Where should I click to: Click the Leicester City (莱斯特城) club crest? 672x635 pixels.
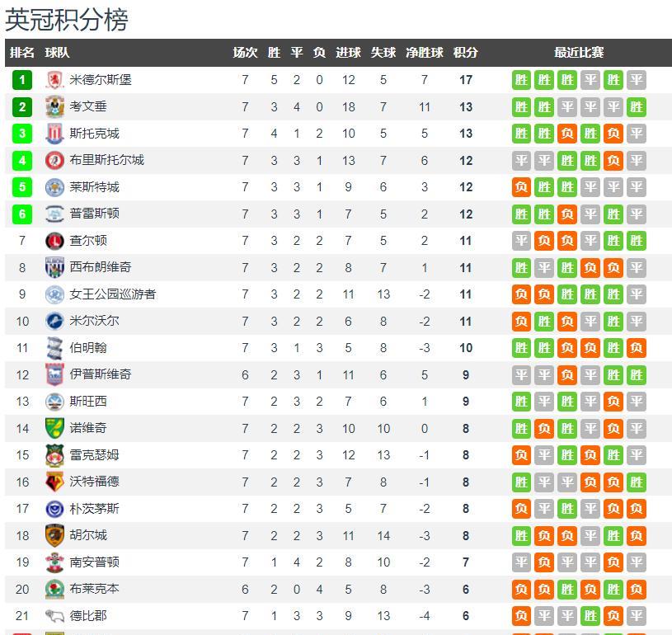point(54,187)
